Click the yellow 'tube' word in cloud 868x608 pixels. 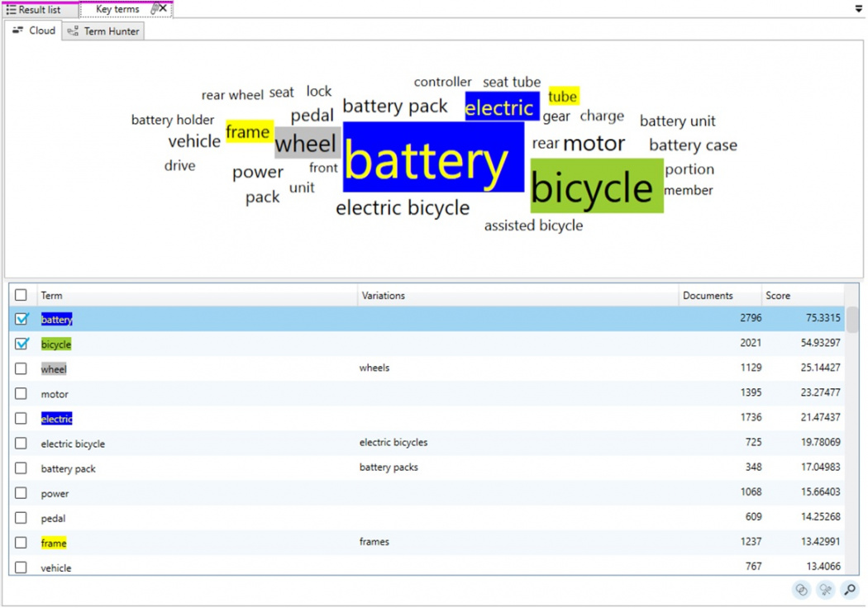(x=564, y=97)
